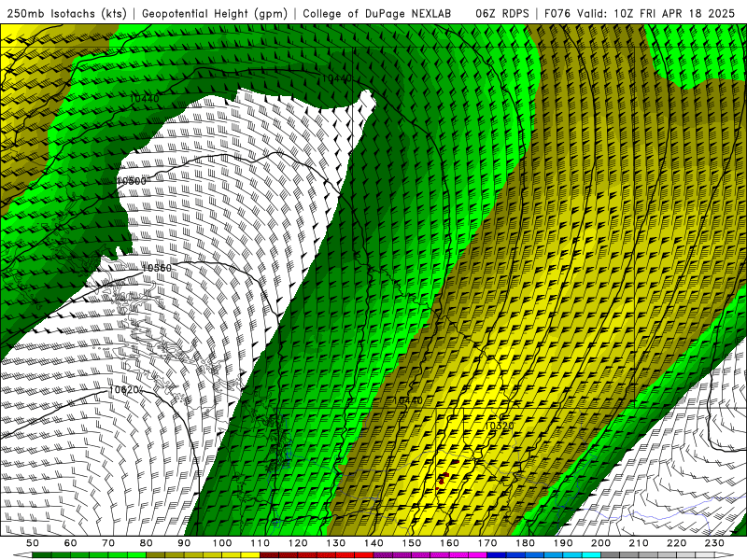This screenshot has height=560, width=747.
Task: Click the 210 value on the color scale
Action: [x=639, y=543]
